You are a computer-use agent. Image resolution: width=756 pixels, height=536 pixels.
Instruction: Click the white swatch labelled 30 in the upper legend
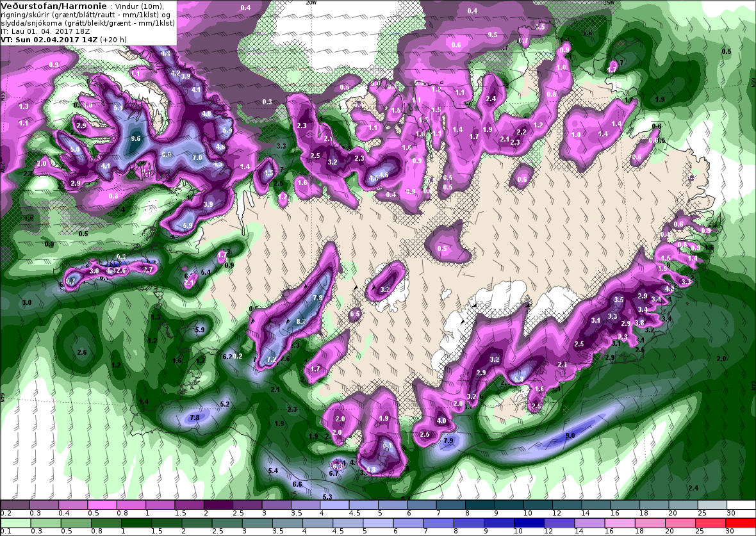click(741, 505)
